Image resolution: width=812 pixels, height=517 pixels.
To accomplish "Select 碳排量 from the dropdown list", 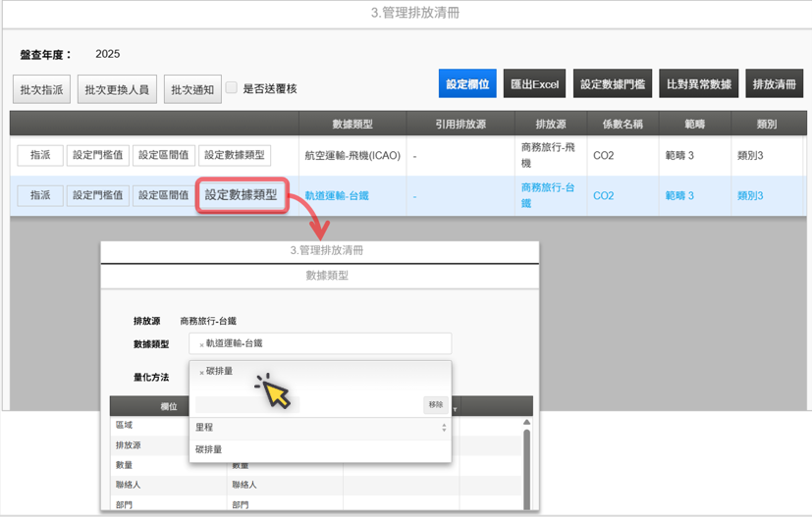I will (x=209, y=449).
